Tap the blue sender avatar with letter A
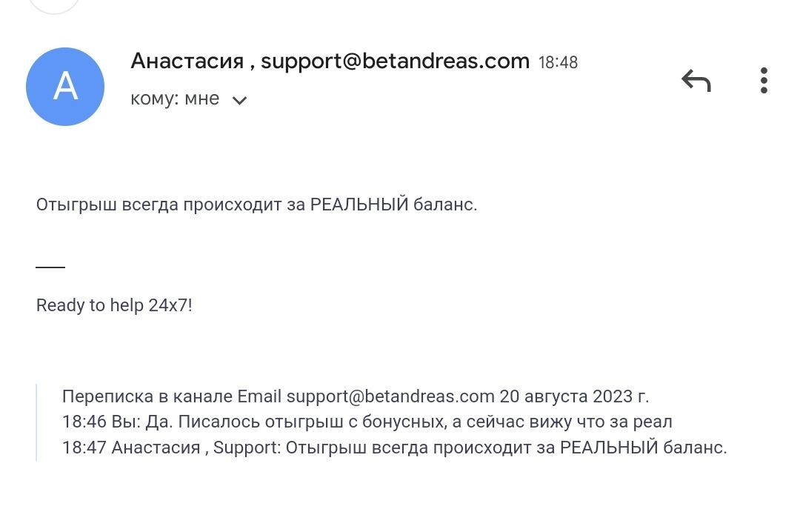This screenshot has height=532, width=800. coord(65,87)
